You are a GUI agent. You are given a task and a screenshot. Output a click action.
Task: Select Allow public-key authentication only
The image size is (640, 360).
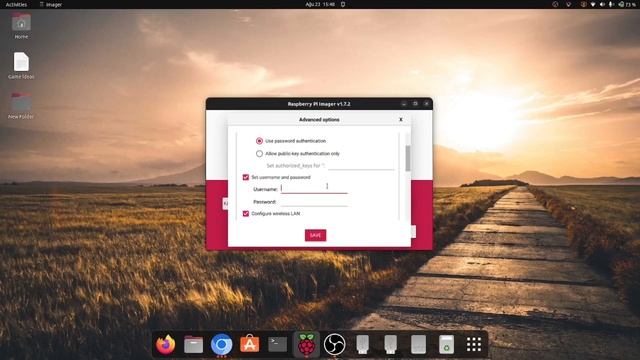point(259,153)
